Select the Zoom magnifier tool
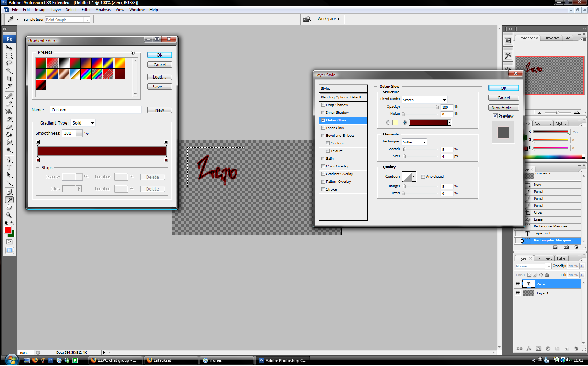588x366 pixels. [9, 215]
